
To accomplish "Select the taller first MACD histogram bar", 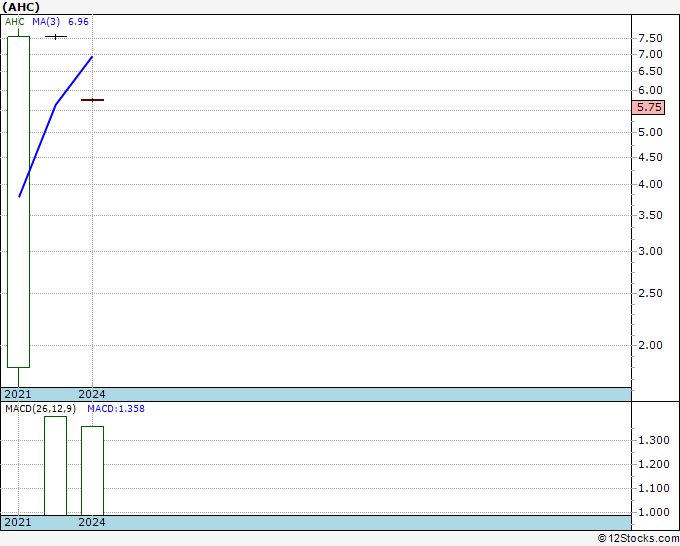I will (x=56, y=466).
